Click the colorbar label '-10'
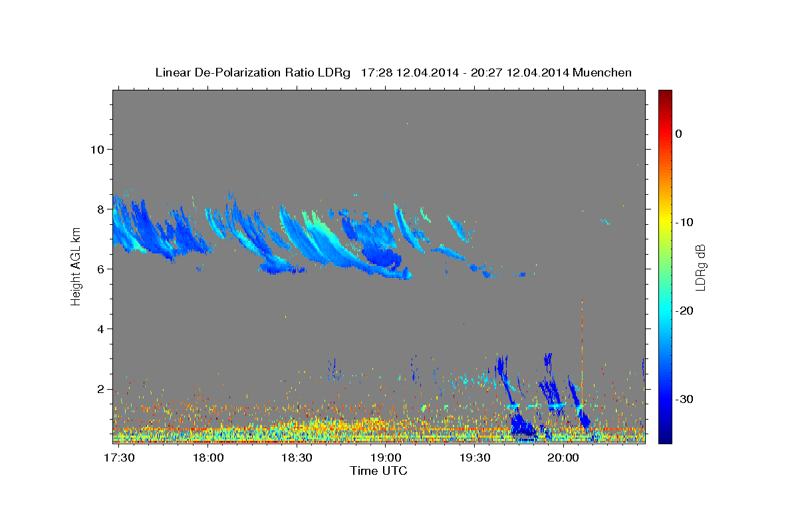Image resolution: width=798 pixels, height=532 pixels. pyautogui.click(x=685, y=222)
